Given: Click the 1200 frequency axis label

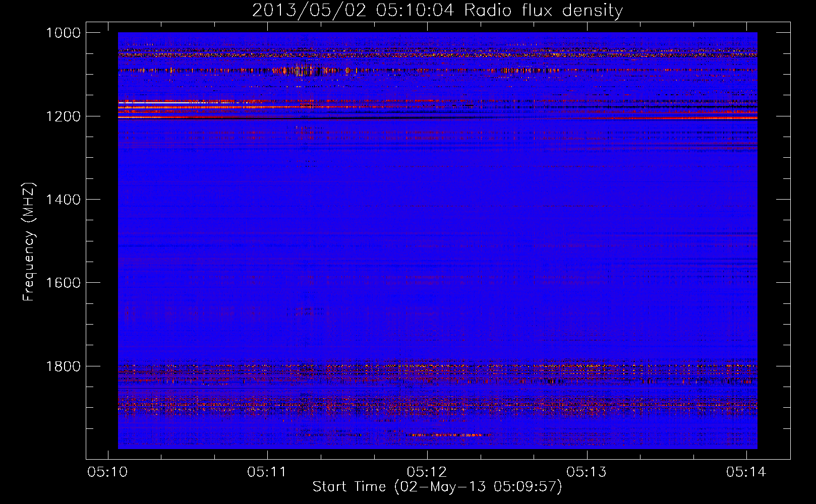Looking at the screenshot, I should [63, 116].
